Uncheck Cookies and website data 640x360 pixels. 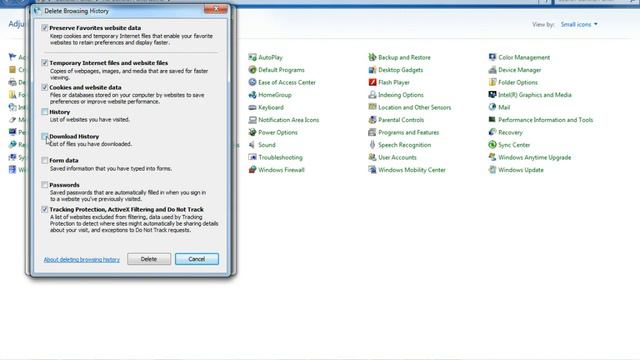44,87
